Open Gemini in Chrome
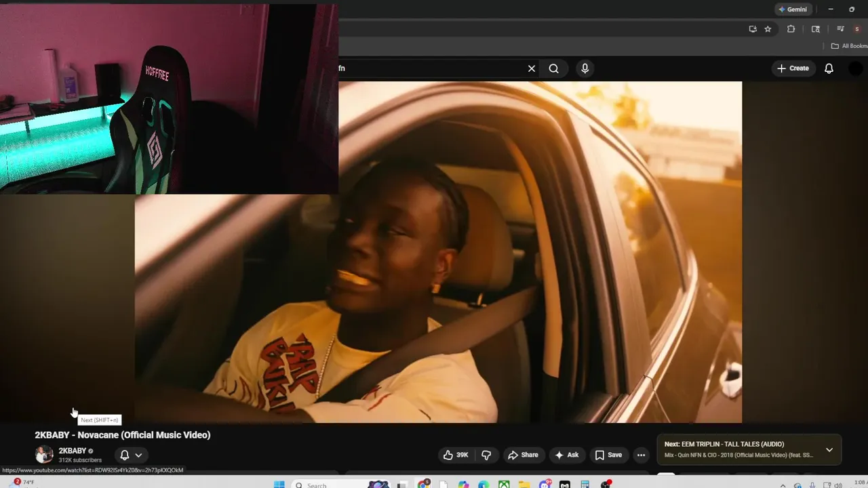 [793, 9]
